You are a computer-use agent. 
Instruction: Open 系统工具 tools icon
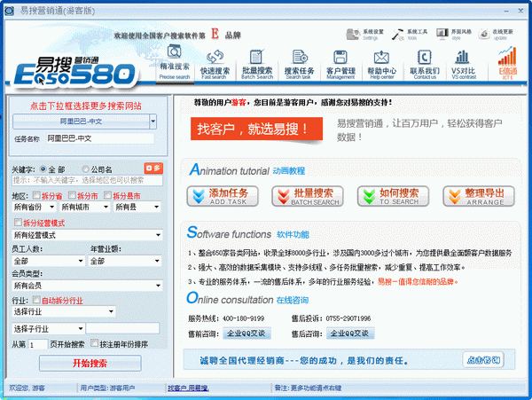(409, 35)
